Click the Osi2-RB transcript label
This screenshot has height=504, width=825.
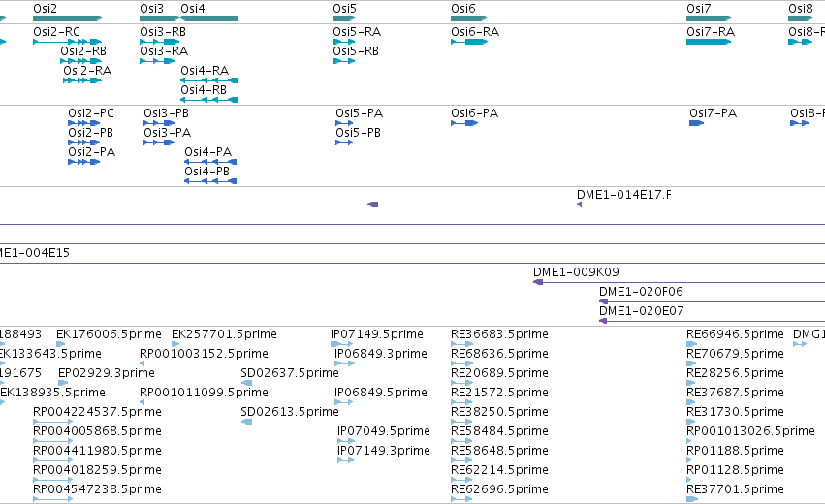coord(83,51)
